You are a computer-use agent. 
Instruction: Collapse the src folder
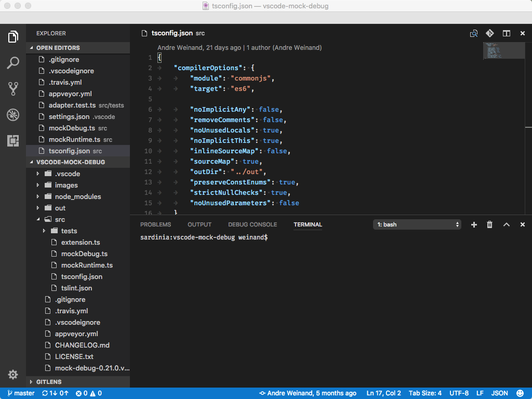(x=78, y=220)
